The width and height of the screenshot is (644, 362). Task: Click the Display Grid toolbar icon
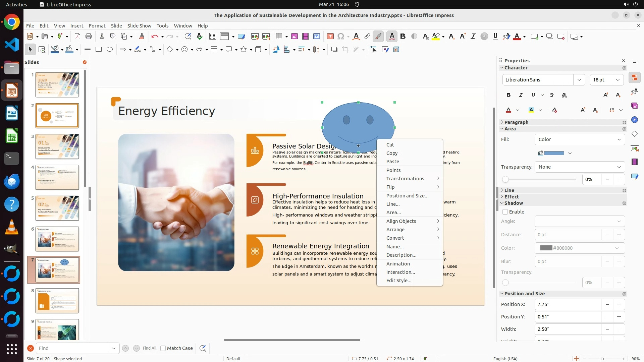212,37
